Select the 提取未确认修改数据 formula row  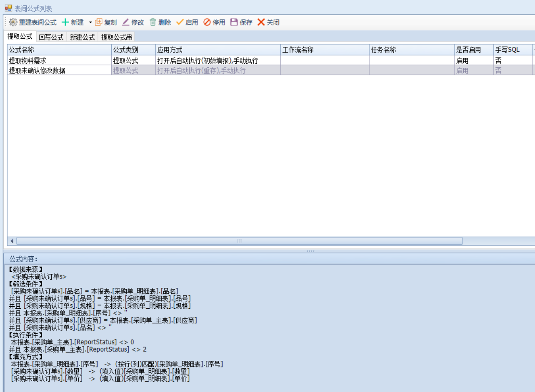pos(58,71)
